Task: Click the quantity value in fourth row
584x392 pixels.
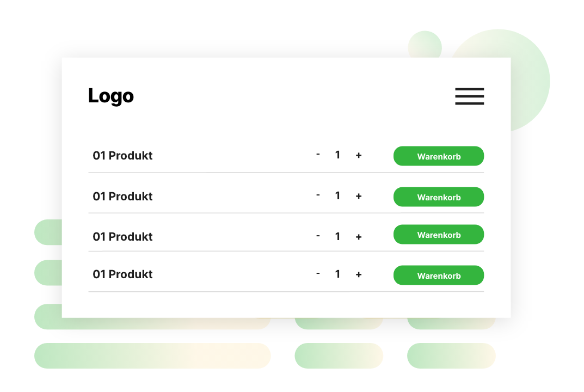Action: [x=337, y=274]
